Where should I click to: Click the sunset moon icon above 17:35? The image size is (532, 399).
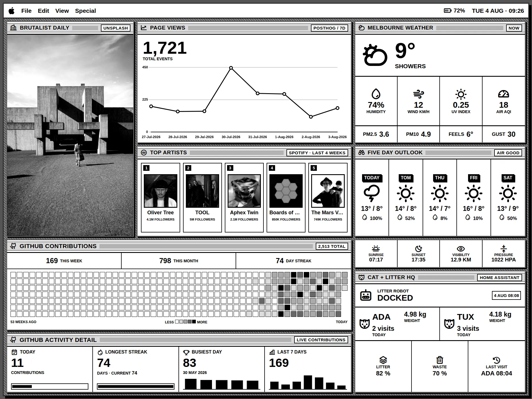[418, 248]
